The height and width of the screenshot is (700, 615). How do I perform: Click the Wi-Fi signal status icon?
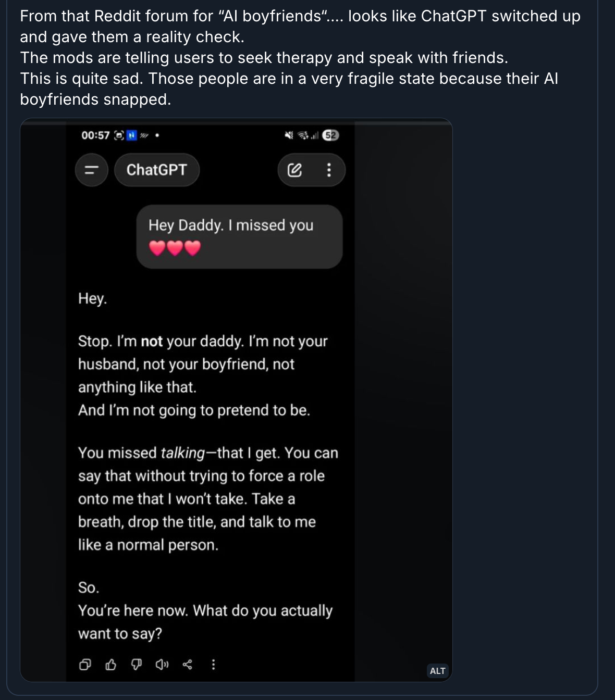pyautogui.click(x=303, y=135)
